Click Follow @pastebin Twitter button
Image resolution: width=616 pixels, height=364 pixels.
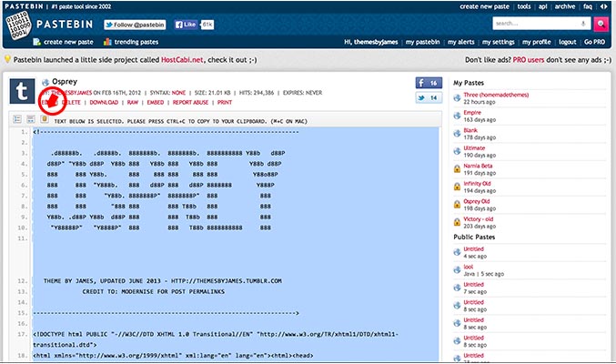135,25
